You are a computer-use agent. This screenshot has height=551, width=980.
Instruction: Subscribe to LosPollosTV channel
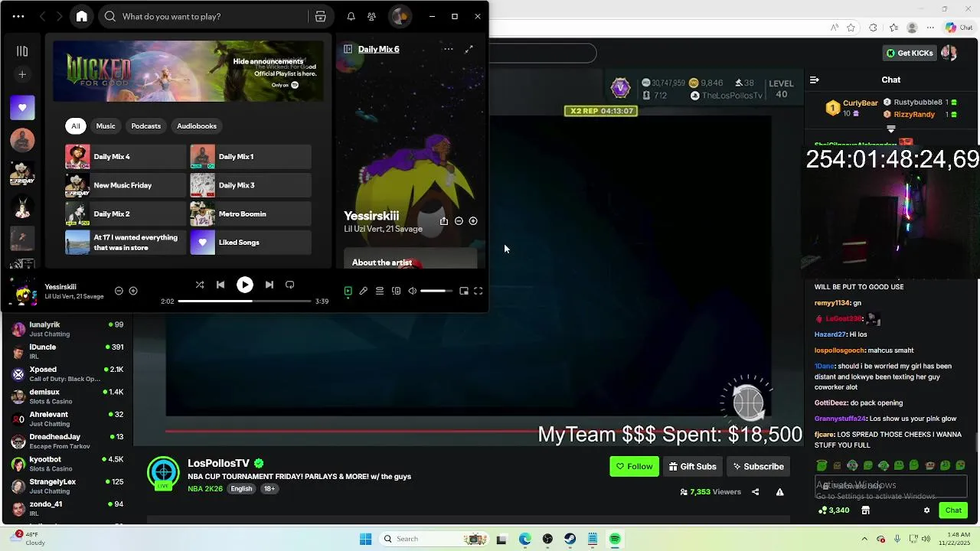tap(758, 466)
